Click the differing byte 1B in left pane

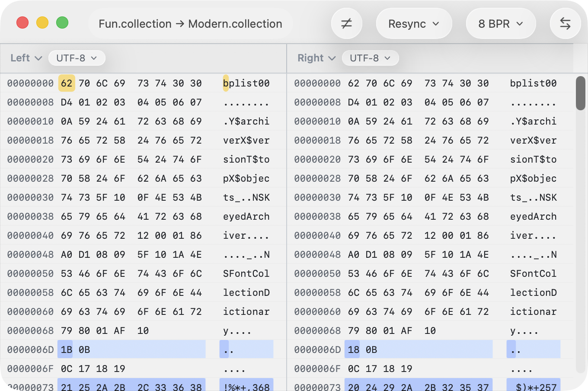(67, 349)
